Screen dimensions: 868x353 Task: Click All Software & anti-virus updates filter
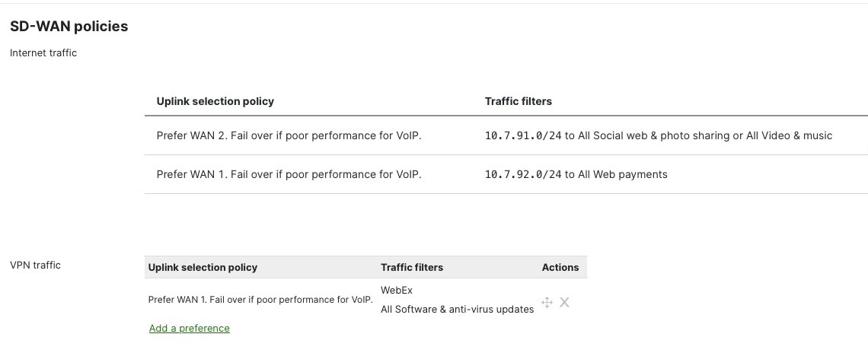tap(457, 310)
